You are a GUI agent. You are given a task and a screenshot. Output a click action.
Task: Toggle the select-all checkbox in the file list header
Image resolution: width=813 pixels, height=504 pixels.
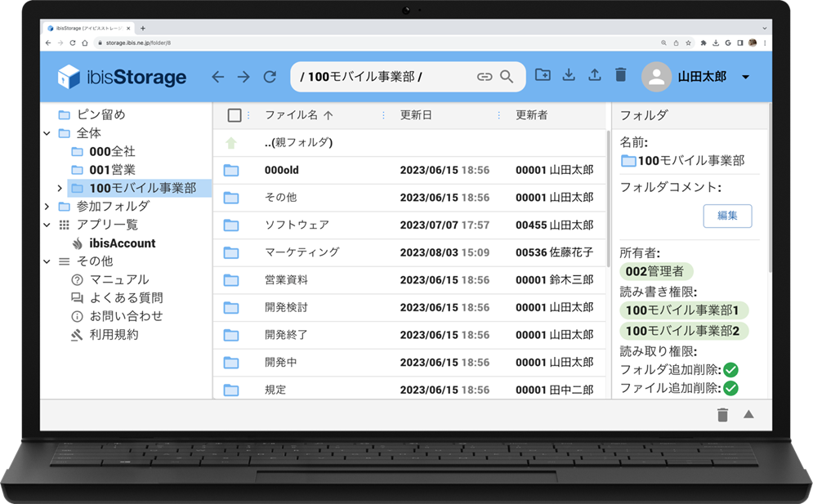[x=235, y=115]
